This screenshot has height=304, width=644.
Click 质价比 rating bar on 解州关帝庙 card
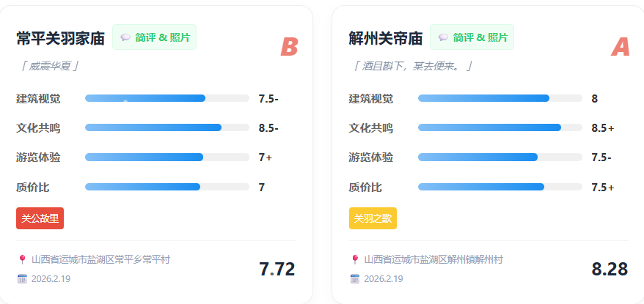499,187
